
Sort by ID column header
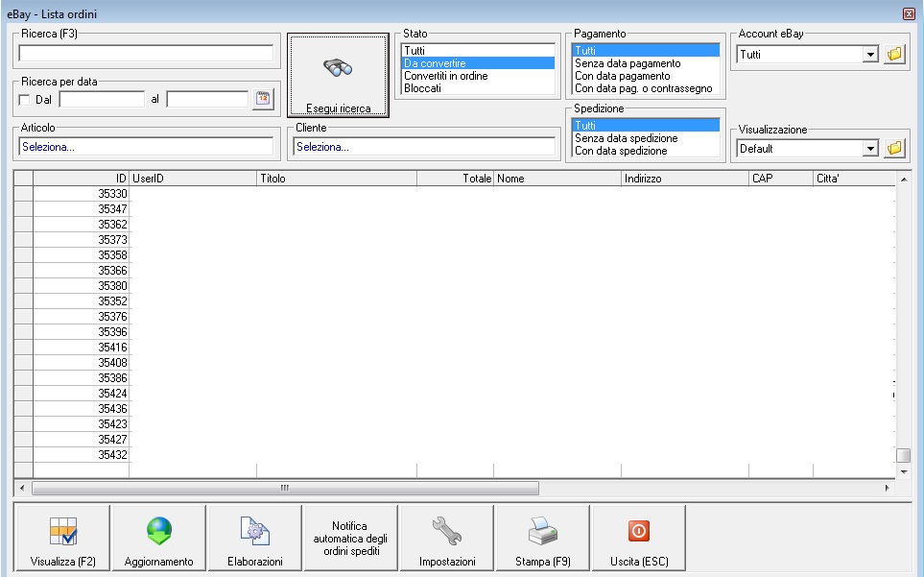(x=82, y=178)
